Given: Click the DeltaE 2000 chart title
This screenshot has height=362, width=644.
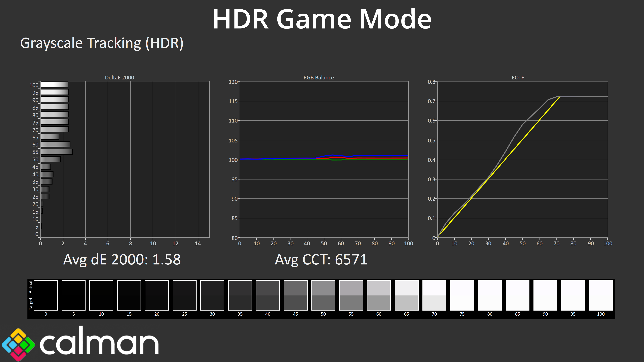Looking at the screenshot, I should [x=120, y=77].
